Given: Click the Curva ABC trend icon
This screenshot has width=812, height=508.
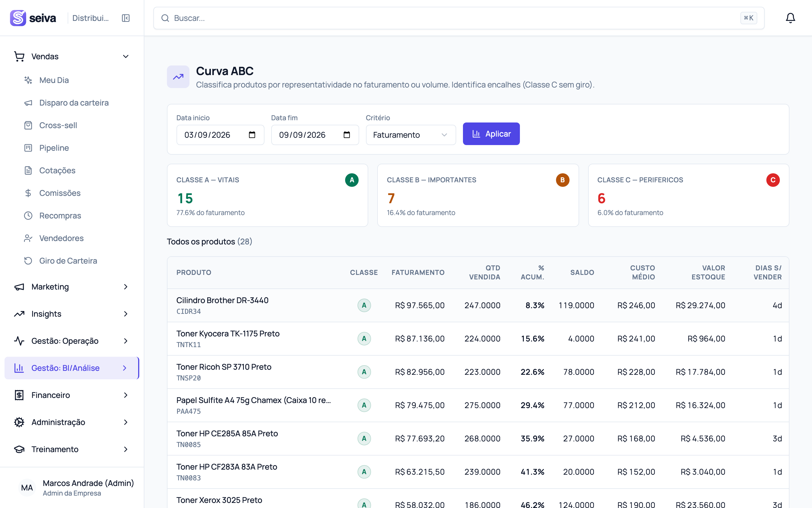Looking at the screenshot, I should (178, 76).
